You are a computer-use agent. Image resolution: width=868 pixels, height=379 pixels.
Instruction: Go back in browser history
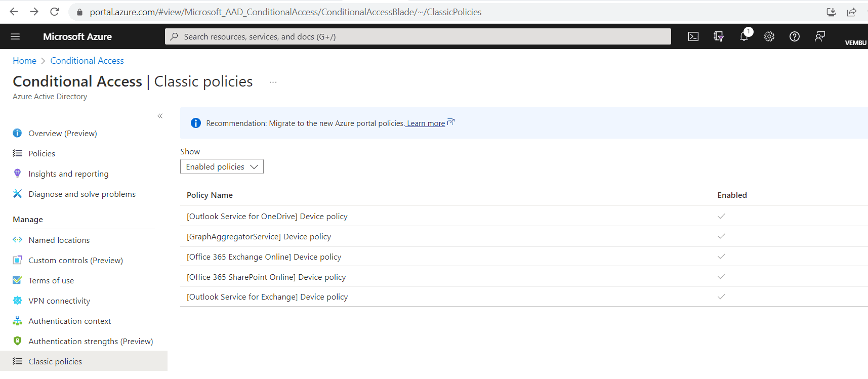point(14,12)
